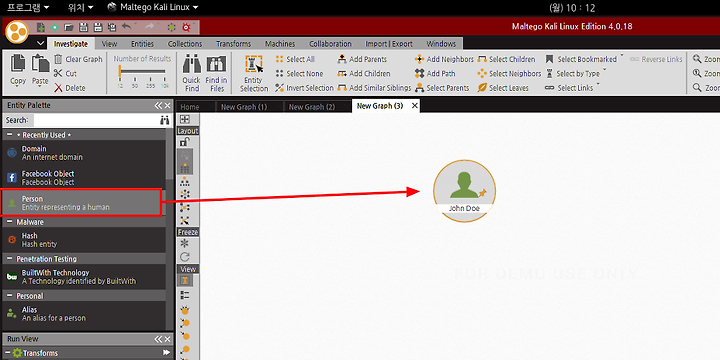Adjust Number of Results slider
This screenshot has width=720, height=360.
coord(142,72)
